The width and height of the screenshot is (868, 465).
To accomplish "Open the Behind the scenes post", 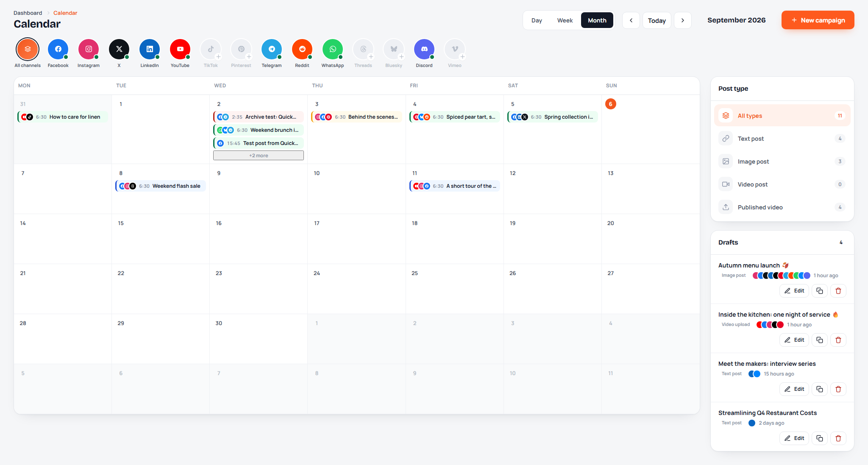I will click(x=356, y=117).
